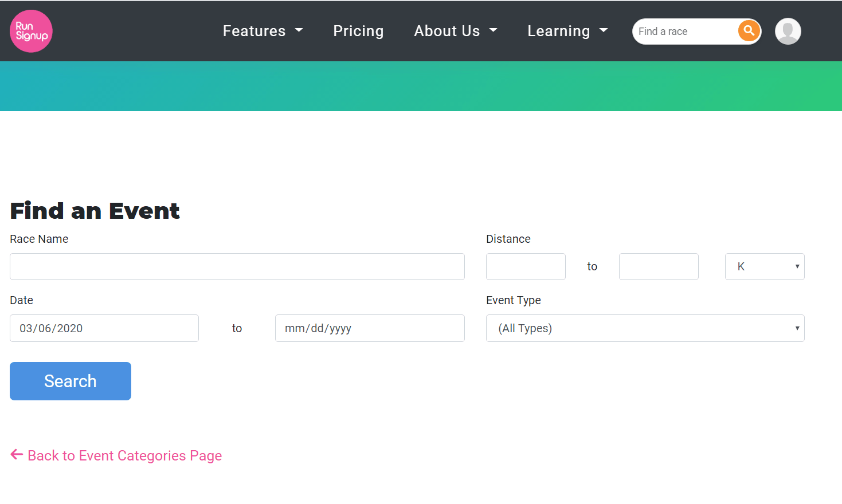Viewport: 842px width, 504px height.
Task: Focus the minimum distance field
Action: coord(526,267)
